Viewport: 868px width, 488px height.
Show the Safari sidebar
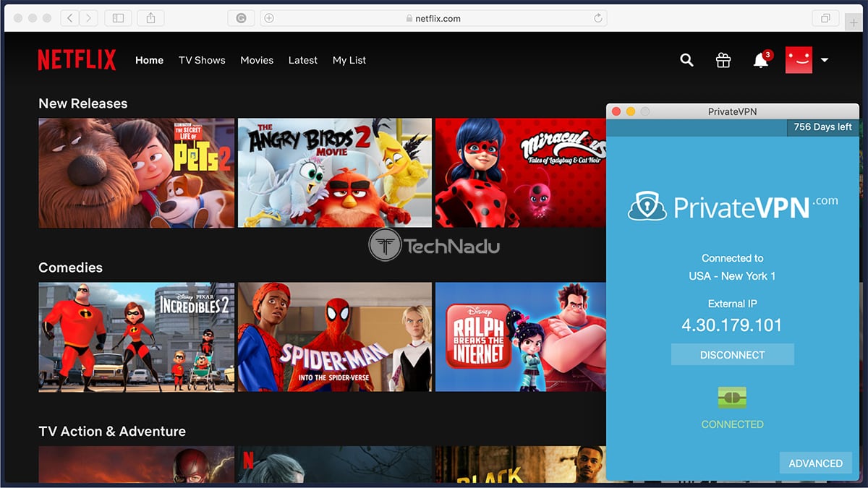click(119, 18)
